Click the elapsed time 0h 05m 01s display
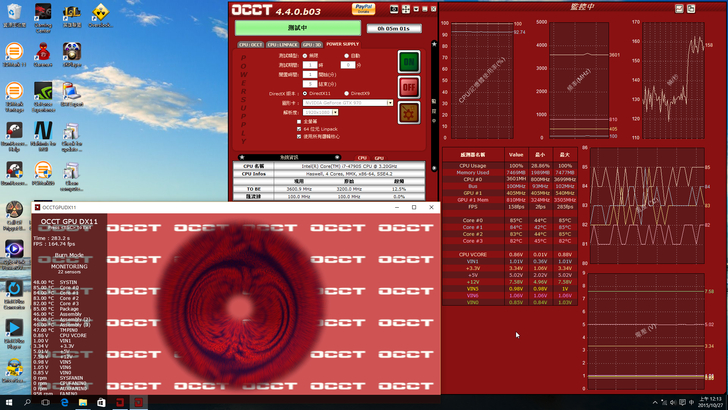Screen dimensions: 728x410 click(394, 28)
